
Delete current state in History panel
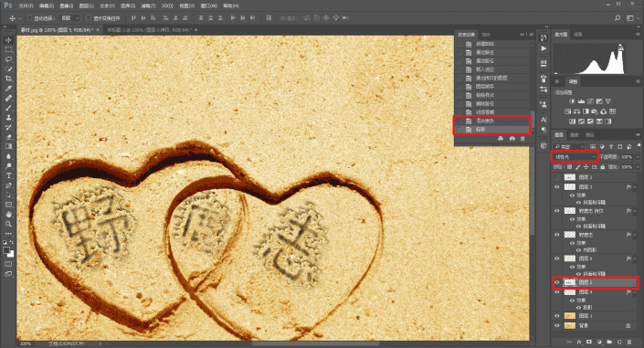[x=523, y=139]
